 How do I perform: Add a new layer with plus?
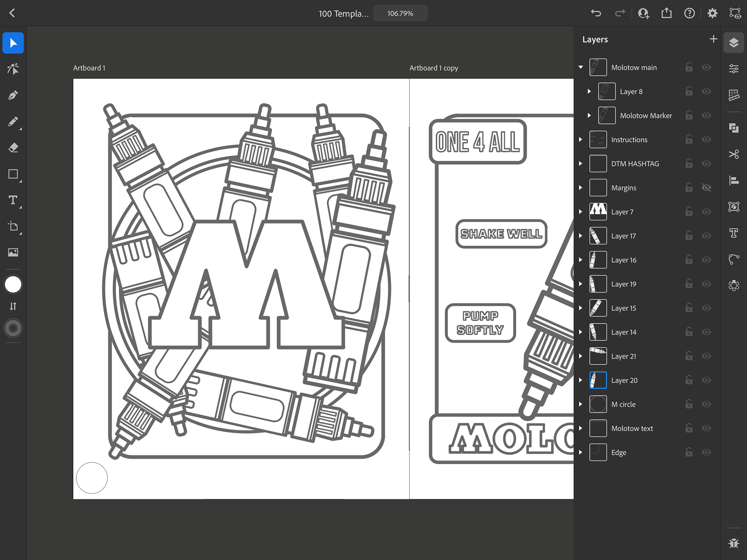pos(713,39)
